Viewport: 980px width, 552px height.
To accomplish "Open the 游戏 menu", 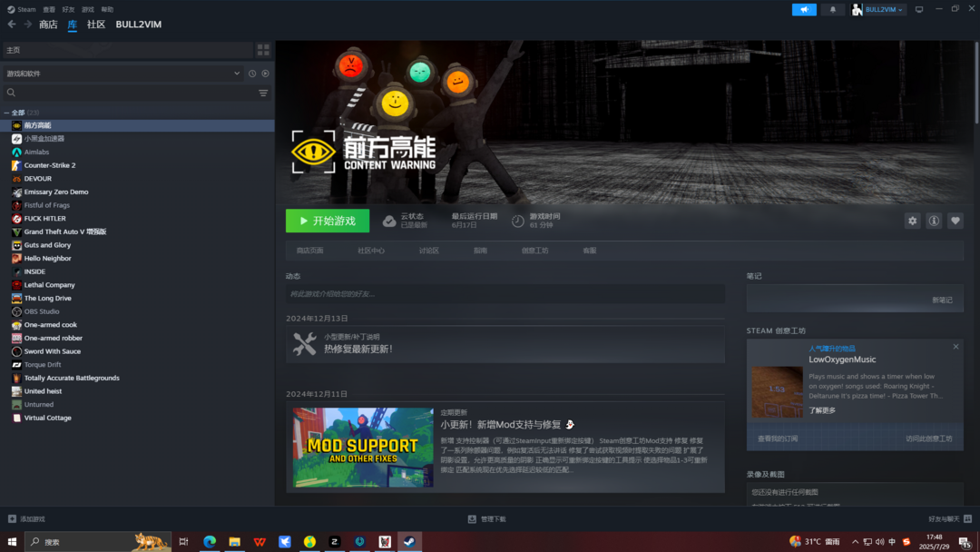I will tap(87, 9).
